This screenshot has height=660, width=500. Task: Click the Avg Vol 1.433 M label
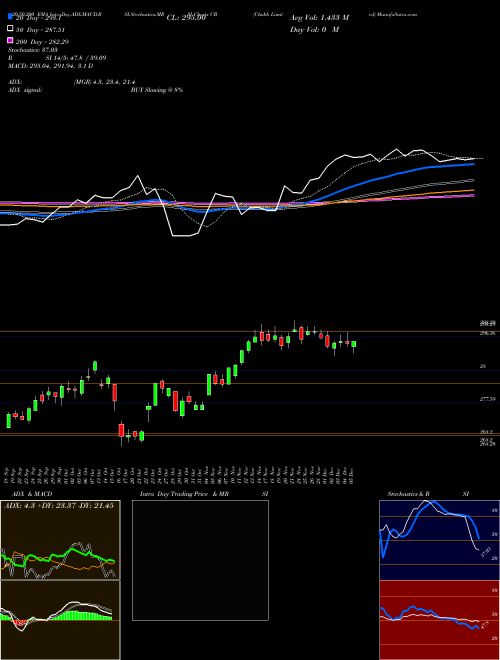tap(319, 18)
